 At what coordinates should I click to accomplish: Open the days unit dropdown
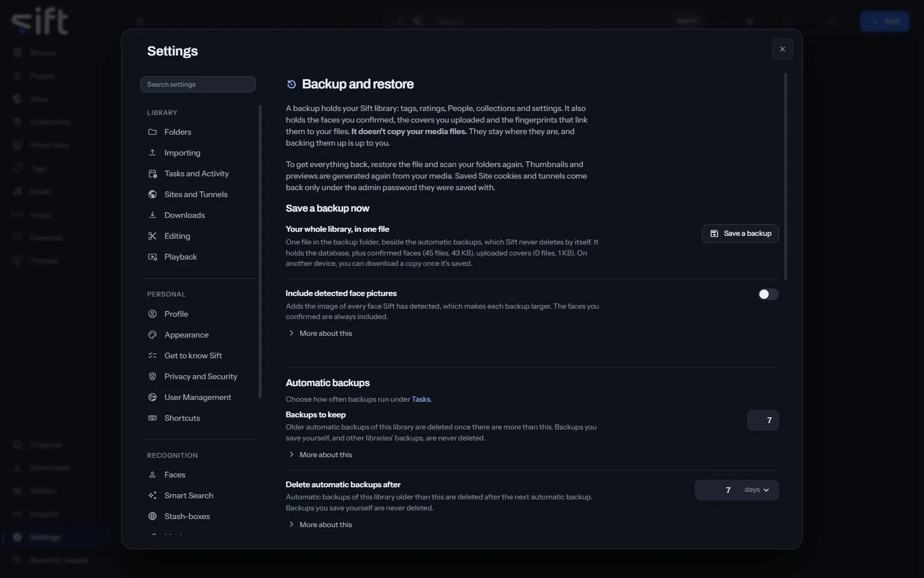click(757, 490)
